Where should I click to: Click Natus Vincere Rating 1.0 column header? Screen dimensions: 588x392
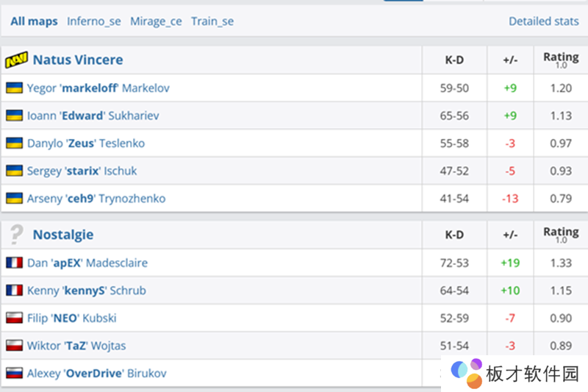(x=561, y=60)
